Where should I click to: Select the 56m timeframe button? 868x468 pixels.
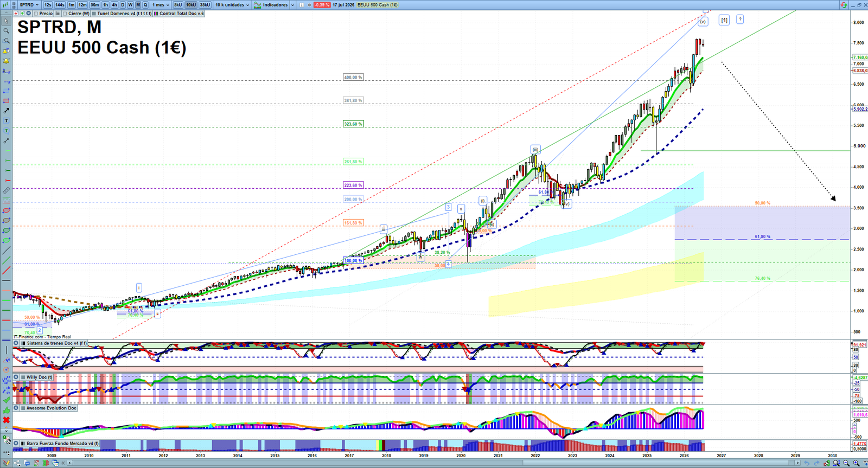click(94, 5)
